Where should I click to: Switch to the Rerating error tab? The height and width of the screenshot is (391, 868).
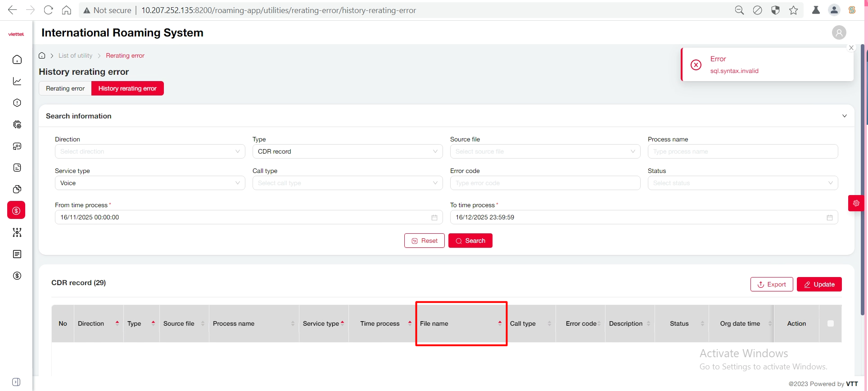(65, 88)
